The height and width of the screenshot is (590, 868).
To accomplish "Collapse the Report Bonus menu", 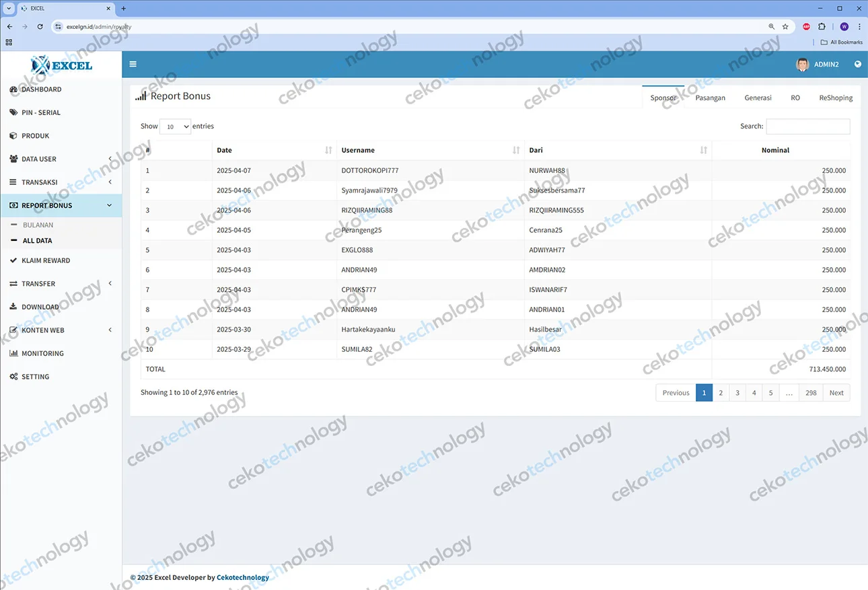I will coord(61,206).
